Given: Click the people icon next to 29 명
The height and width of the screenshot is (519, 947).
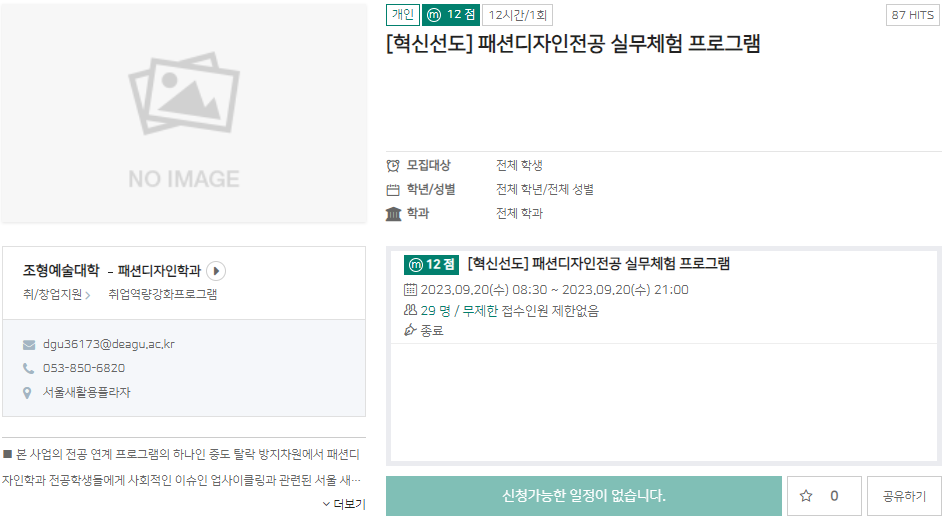Looking at the screenshot, I should pyautogui.click(x=410, y=311).
